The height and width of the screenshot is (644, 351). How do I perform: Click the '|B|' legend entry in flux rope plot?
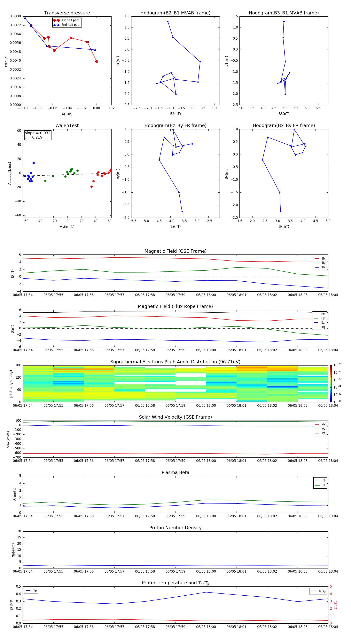click(320, 327)
